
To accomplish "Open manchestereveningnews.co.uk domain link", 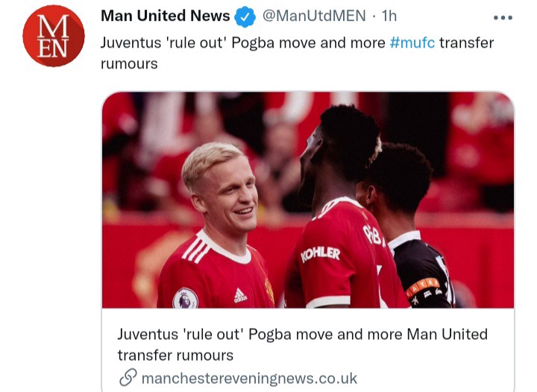I will (x=249, y=379).
